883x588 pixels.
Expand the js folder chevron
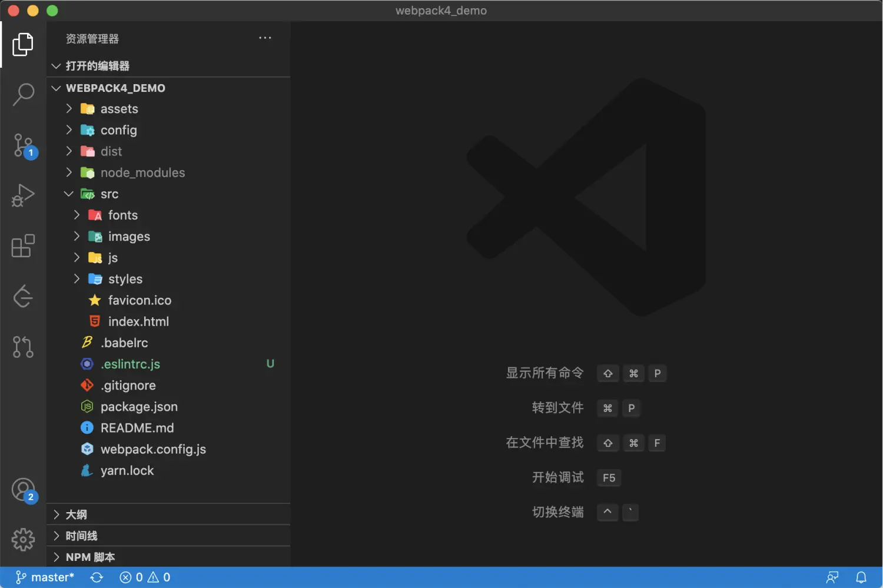pos(77,257)
